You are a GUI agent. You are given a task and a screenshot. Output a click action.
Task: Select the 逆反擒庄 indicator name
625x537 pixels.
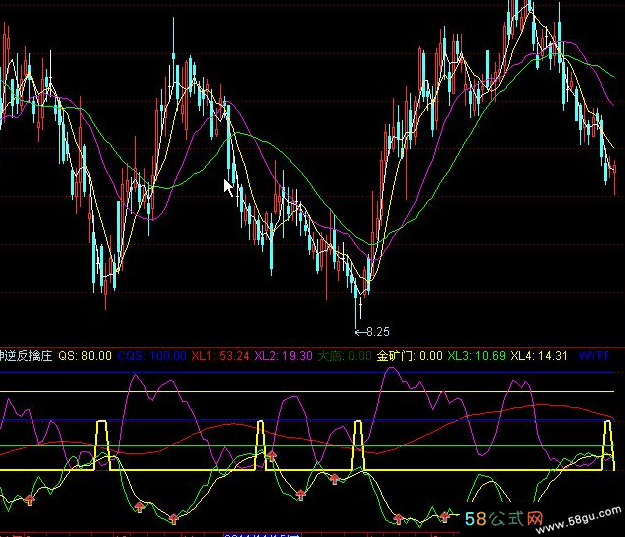26,355
